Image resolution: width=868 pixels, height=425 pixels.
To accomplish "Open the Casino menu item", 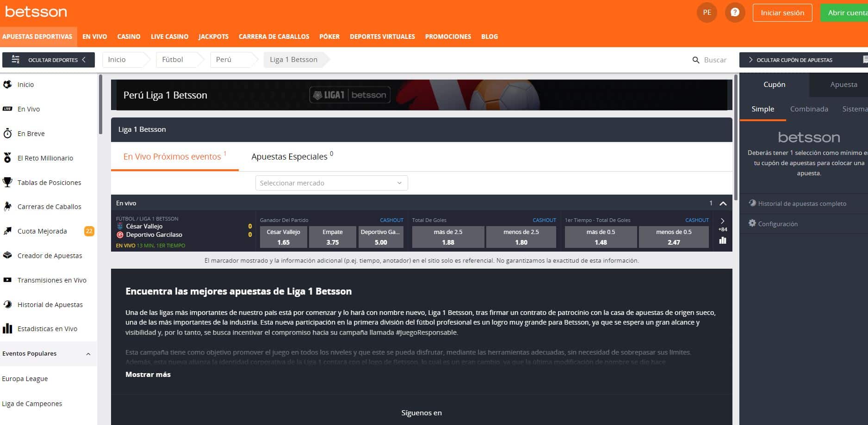I will [x=129, y=37].
